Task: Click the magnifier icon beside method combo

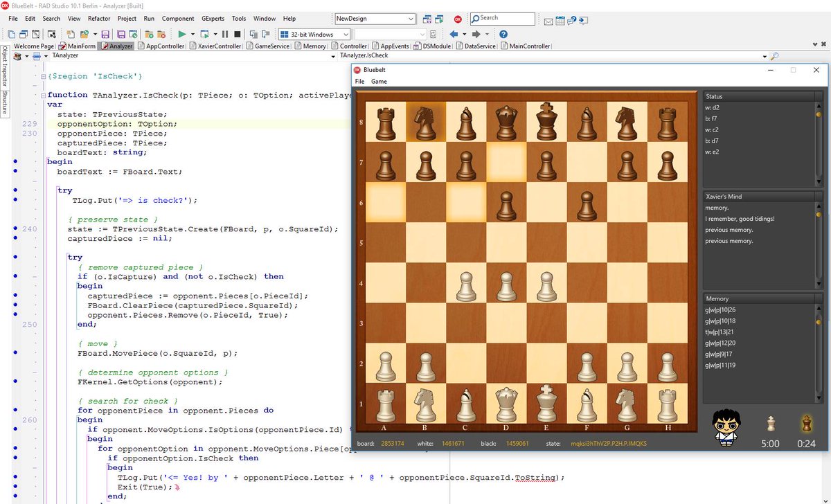Action: (774, 56)
